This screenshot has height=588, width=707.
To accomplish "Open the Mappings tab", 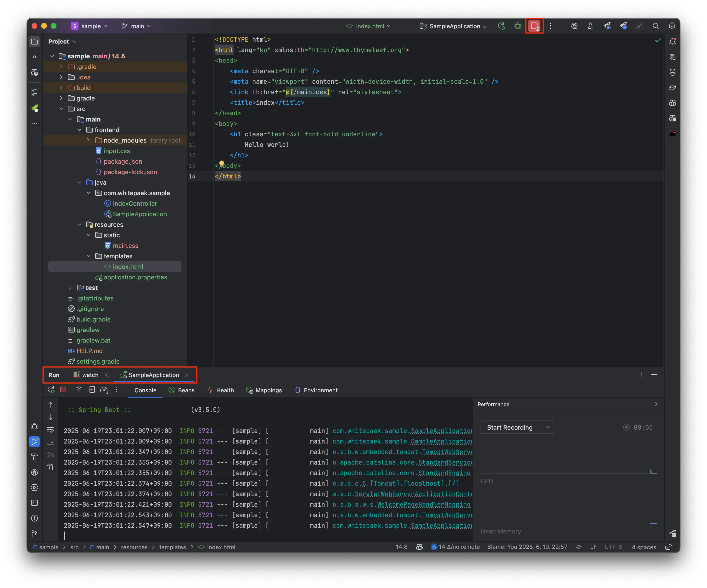I will click(264, 390).
